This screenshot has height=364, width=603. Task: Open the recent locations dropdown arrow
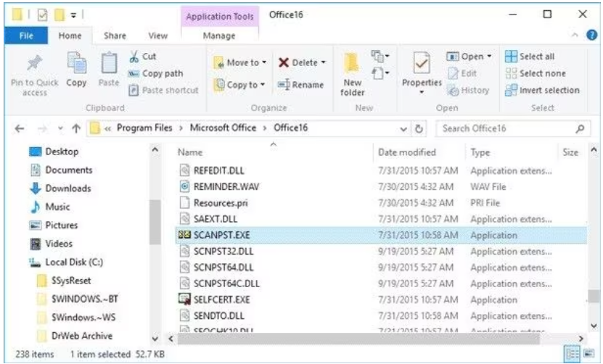[60, 128]
